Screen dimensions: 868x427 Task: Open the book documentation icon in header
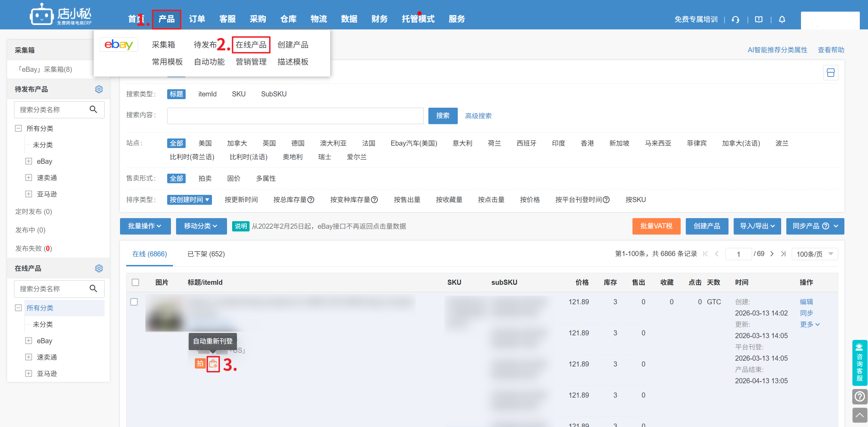(x=759, y=19)
